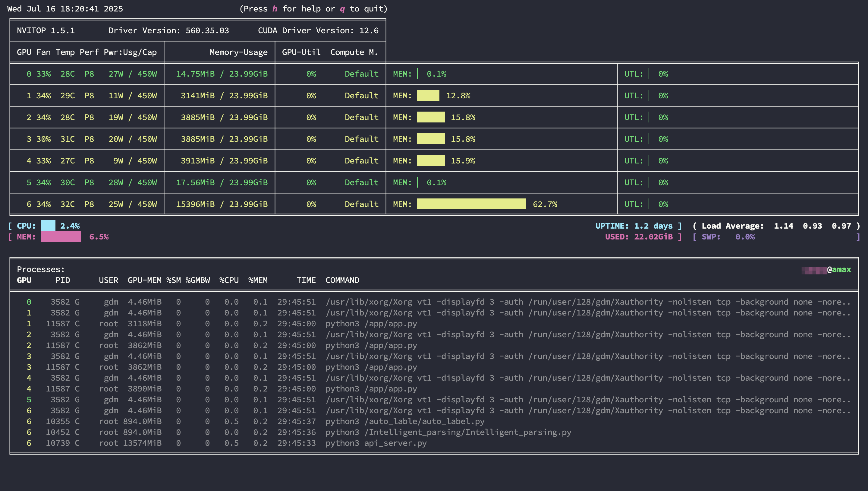Click GPU 1 memory bar at 12.8%
The width and height of the screenshot is (868, 491).
(428, 95)
